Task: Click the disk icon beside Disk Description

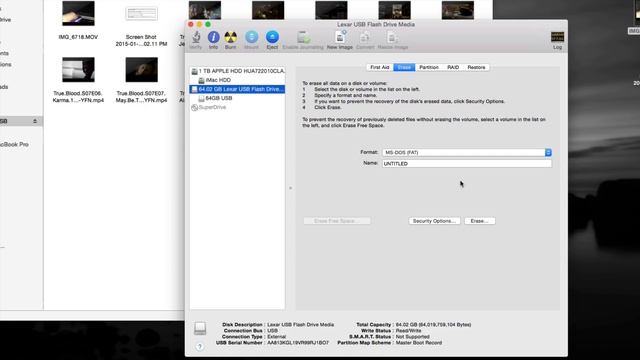Action: point(200,328)
